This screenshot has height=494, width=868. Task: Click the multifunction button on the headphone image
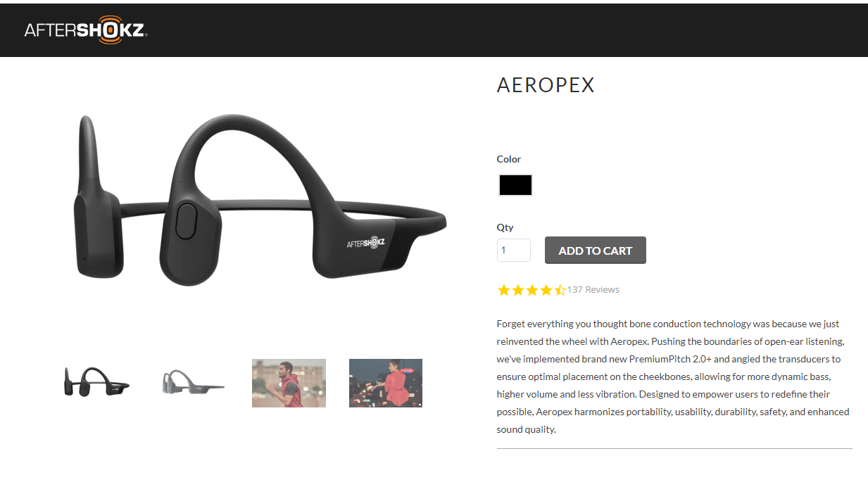[x=185, y=220]
